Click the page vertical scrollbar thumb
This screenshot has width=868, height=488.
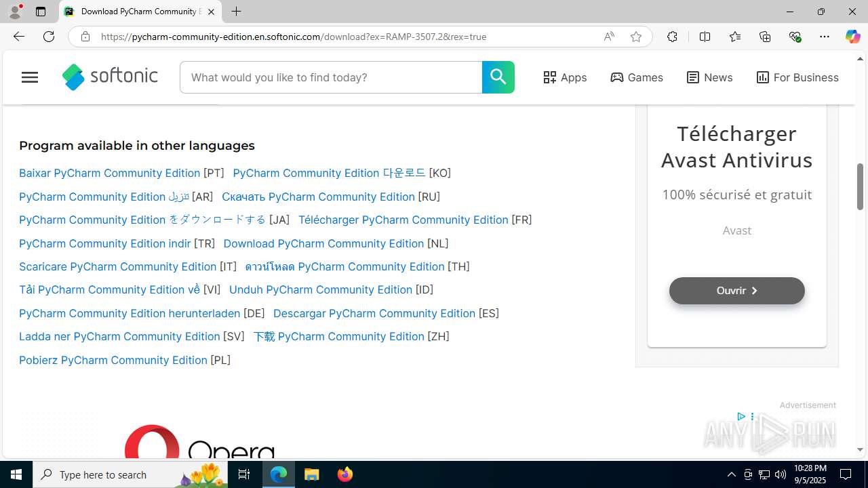(x=860, y=186)
